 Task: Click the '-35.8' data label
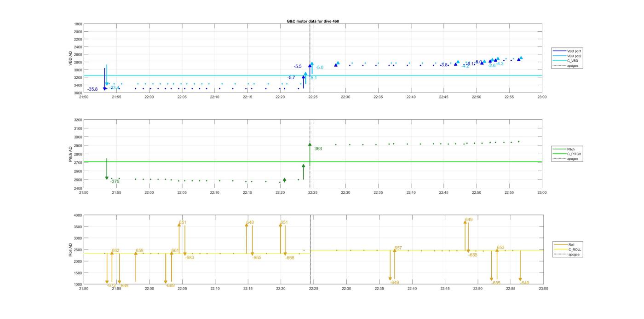click(92, 89)
